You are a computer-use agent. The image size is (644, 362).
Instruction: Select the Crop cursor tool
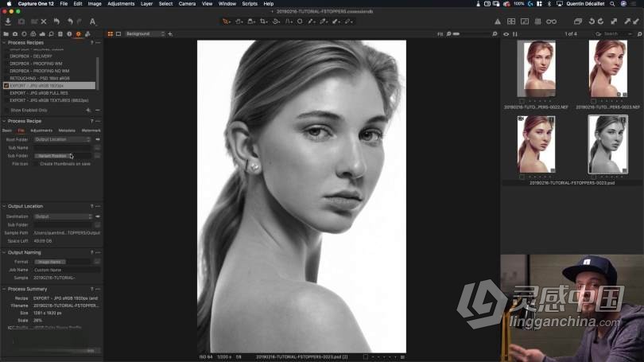(x=263, y=21)
